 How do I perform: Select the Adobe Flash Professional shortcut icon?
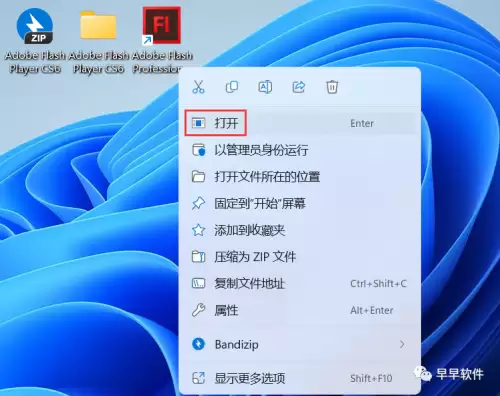(x=162, y=40)
